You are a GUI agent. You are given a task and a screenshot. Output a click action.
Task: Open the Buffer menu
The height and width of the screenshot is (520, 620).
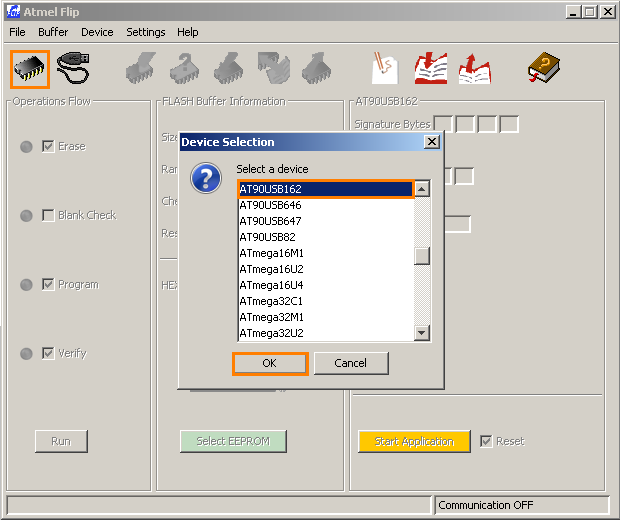click(x=53, y=32)
